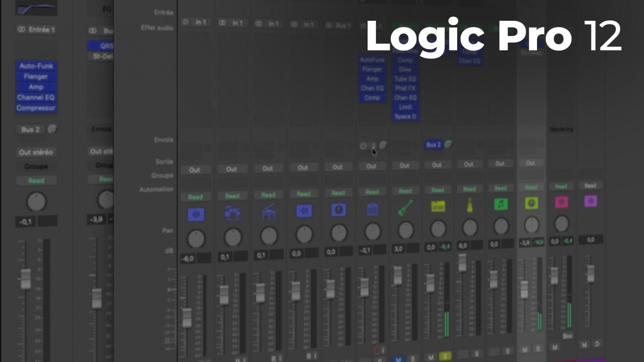Viewport: 644px width, 362px height.
Task: Disable the yellow Solo button
Action: (444, 357)
